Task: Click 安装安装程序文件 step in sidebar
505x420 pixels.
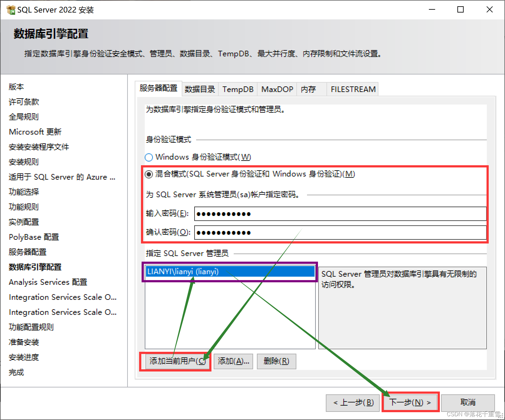Action: pyautogui.click(x=39, y=147)
